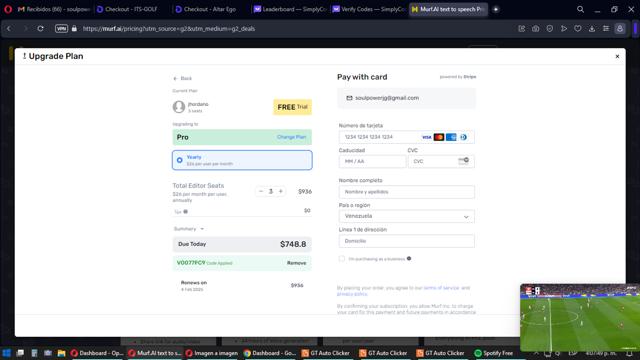640x360 pixels.
Task: Close the Upgrade Plan dialog
Action: (617, 56)
